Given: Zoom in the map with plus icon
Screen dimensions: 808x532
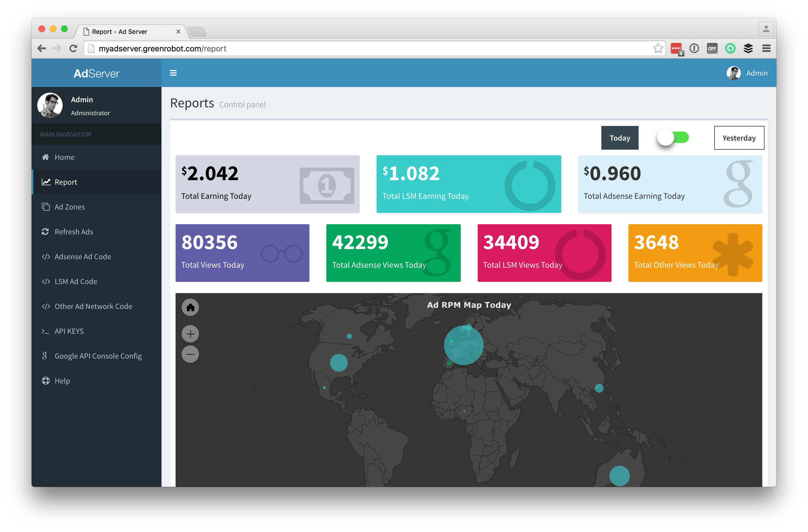Looking at the screenshot, I should (x=190, y=334).
